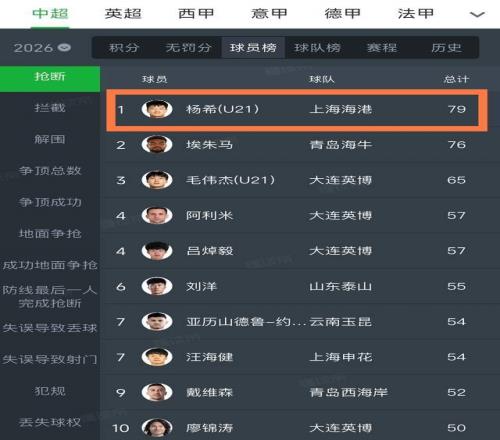
Task: Click team name 山东泰山
Action: pos(340,286)
